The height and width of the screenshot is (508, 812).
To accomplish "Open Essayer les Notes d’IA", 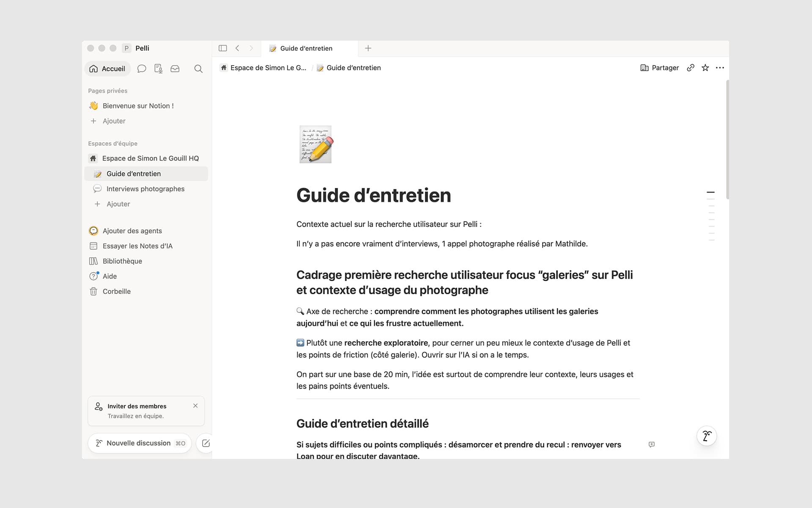I will [146, 246].
